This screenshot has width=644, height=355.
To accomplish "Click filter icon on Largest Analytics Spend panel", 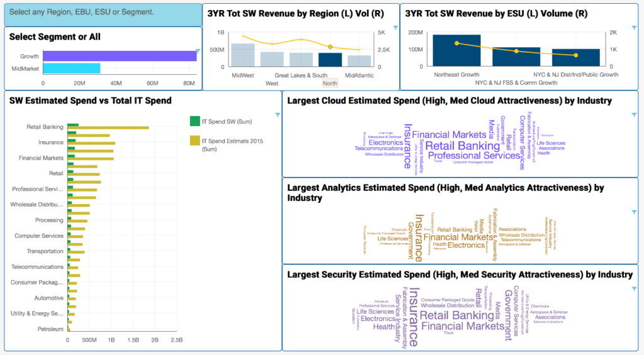I will [634, 212].
